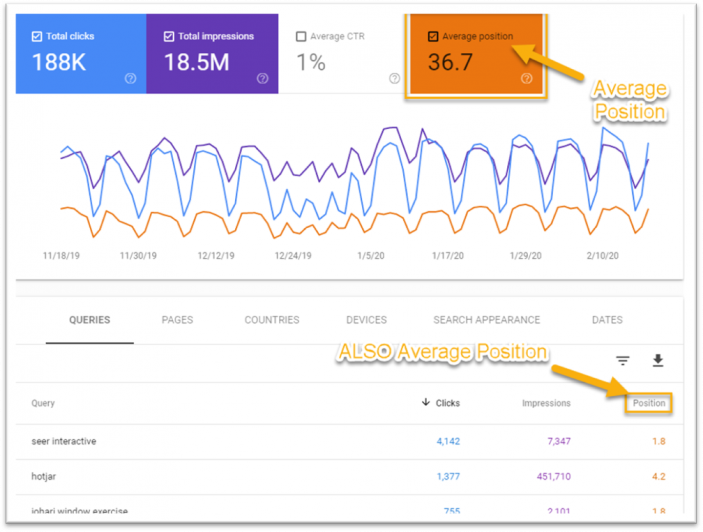Uncheck the Total clicks checkbox

click(37, 36)
